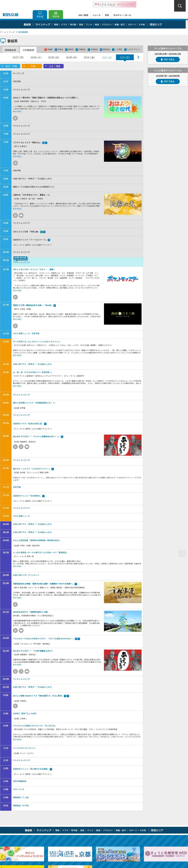
Task: Open website globe icon for ごりやくさん 熊野三山
Action: point(15,163)
